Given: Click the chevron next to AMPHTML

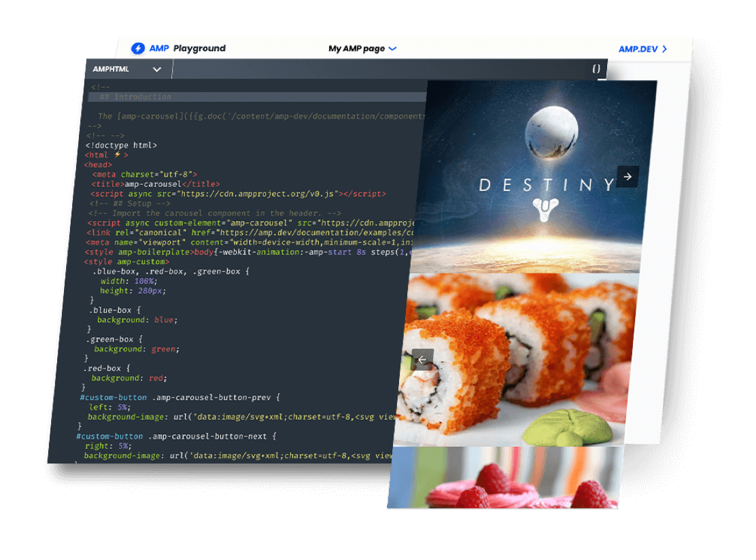Looking at the screenshot, I should pyautogui.click(x=157, y=69).
